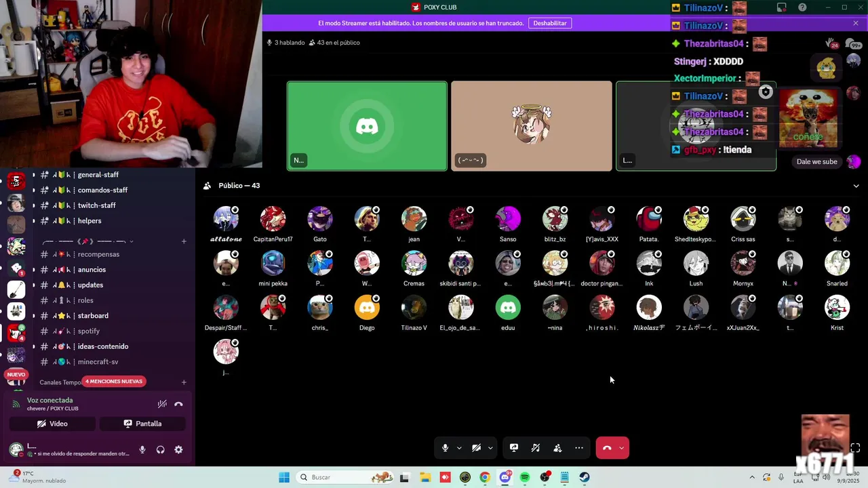Turn on camera in the call control bar

(476, 448)
